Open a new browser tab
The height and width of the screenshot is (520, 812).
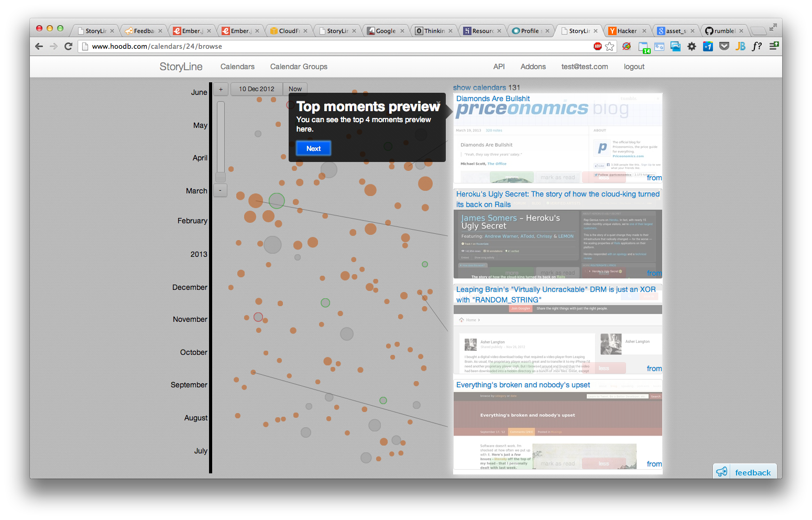758,30
